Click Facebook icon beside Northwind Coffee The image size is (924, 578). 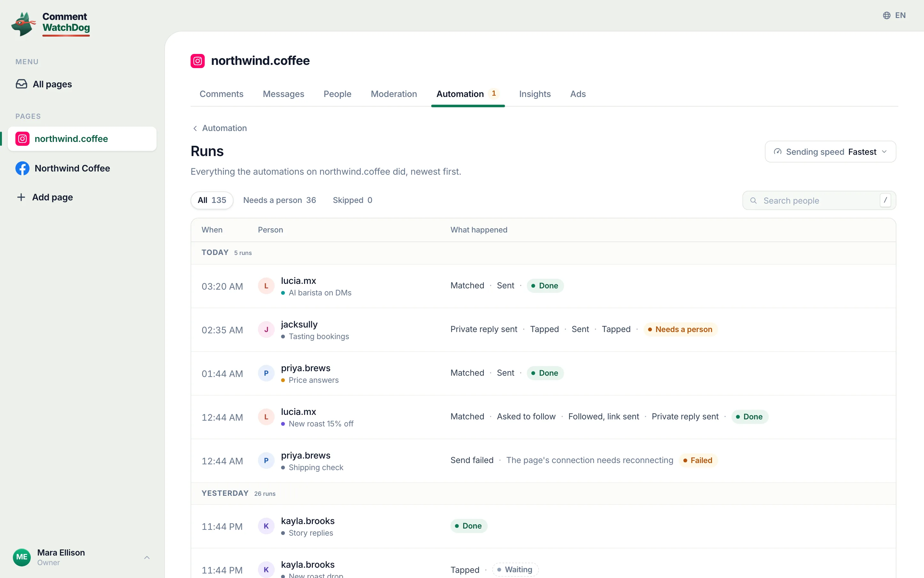[x=22, y=168]
